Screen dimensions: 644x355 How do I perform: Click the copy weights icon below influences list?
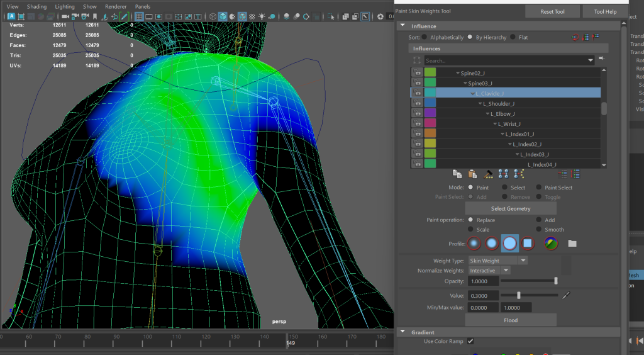457,174
